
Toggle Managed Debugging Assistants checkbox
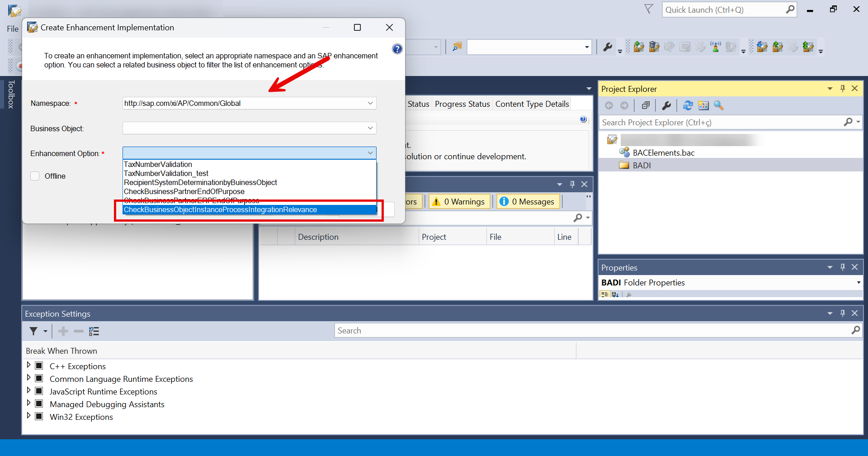(39, 404)
